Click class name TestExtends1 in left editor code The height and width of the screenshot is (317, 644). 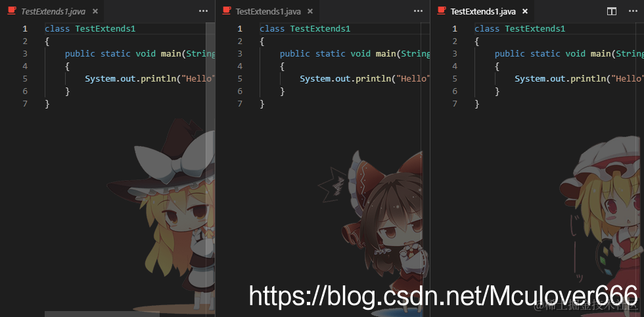coord(105,29)
